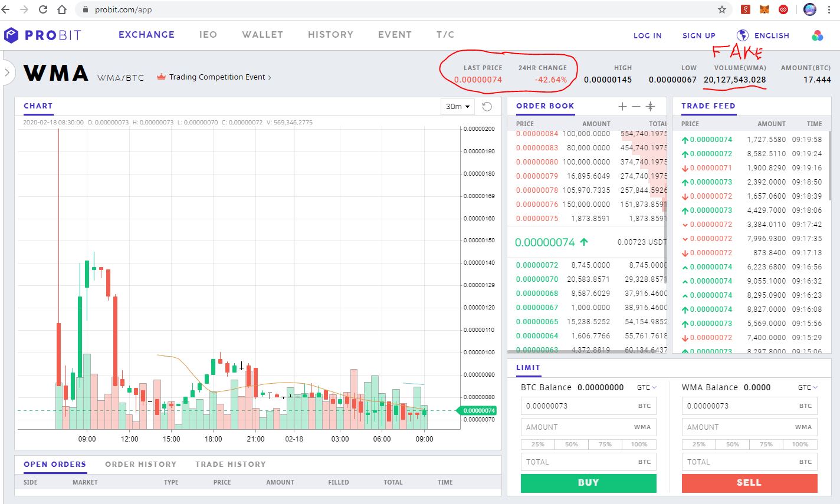Set sell amount to 25%
The image size is (840, 504).
click(x=698, y=444)
